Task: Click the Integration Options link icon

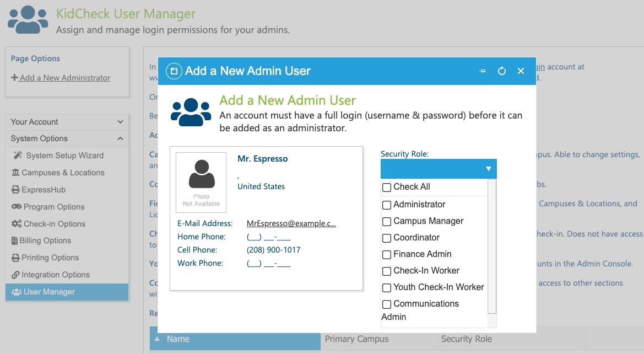Action: (15, 275)
